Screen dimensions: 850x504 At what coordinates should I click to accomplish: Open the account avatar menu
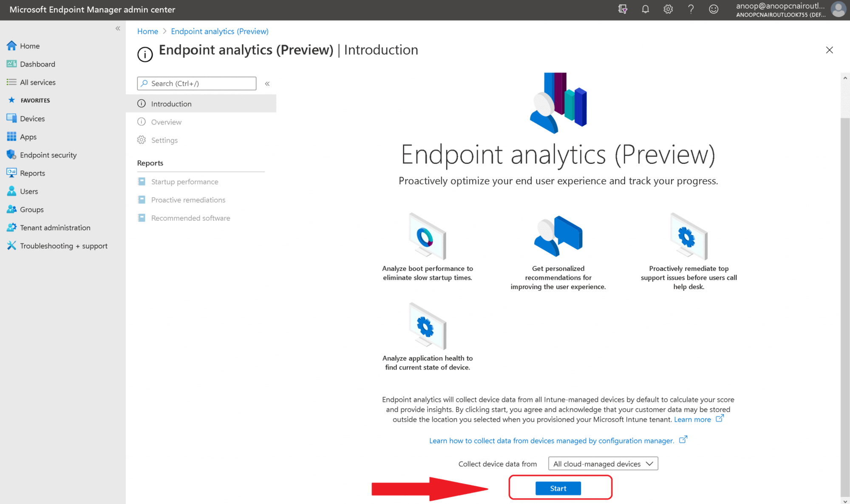838,9
